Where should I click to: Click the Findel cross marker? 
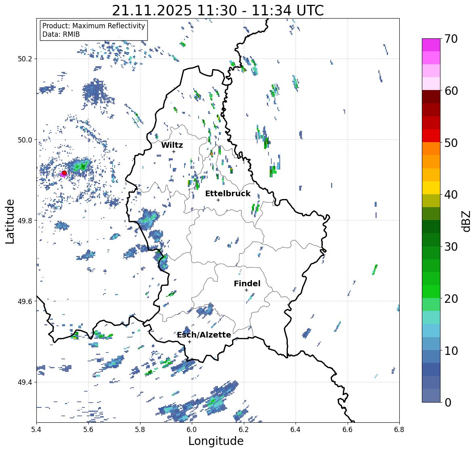[x=247, y=290]
